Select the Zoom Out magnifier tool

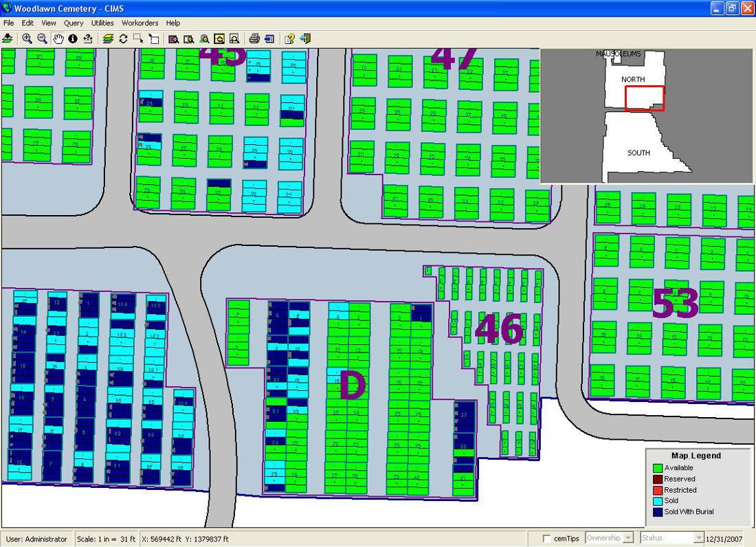(43, 38)
